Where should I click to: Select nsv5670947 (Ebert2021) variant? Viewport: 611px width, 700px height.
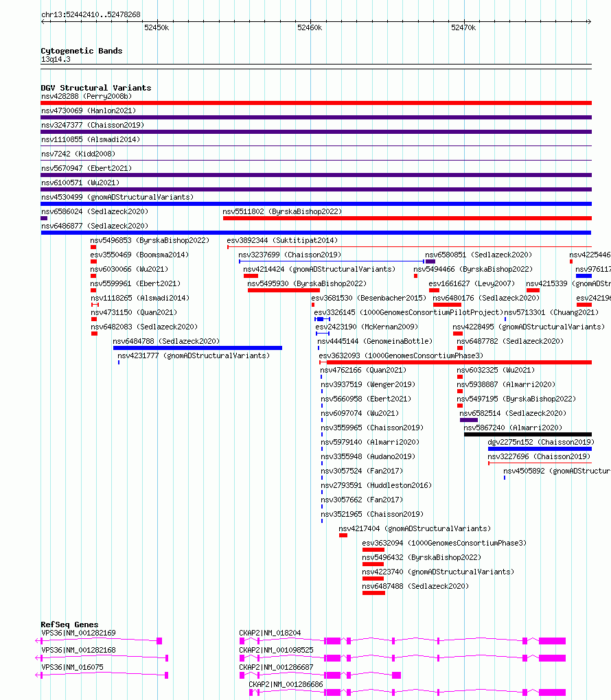[87, 168]
